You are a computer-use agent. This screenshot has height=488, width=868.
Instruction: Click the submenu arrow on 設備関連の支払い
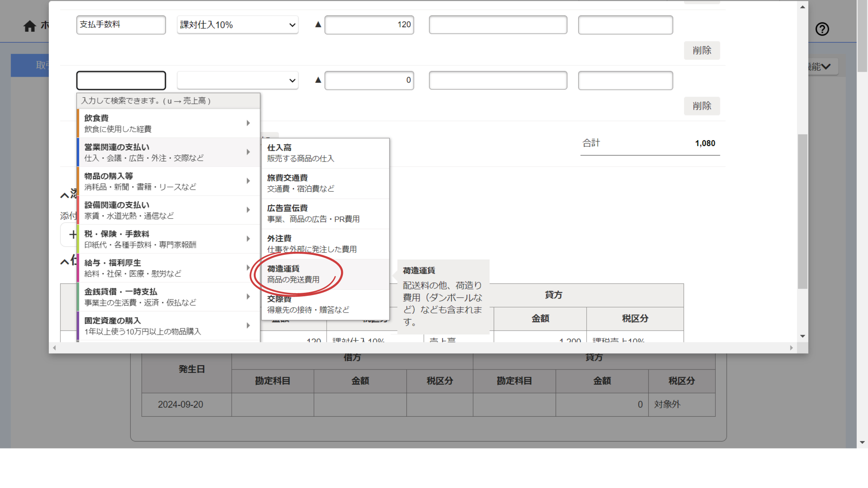point(248,210)
